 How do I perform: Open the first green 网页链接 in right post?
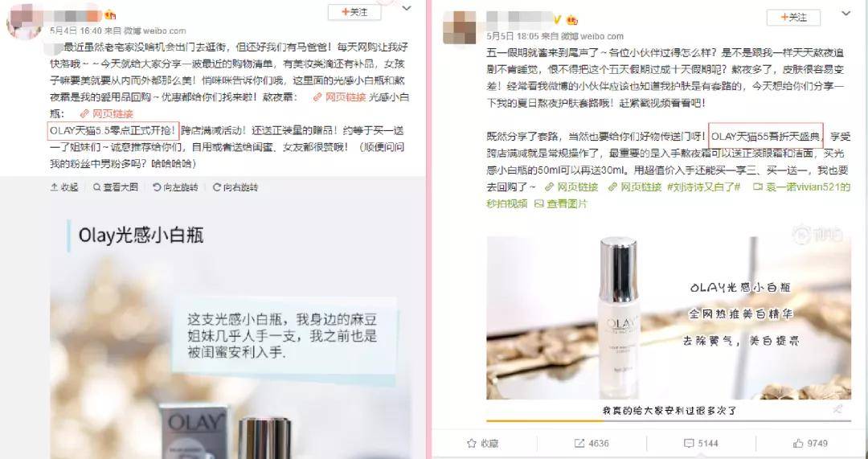coord(572,187)
